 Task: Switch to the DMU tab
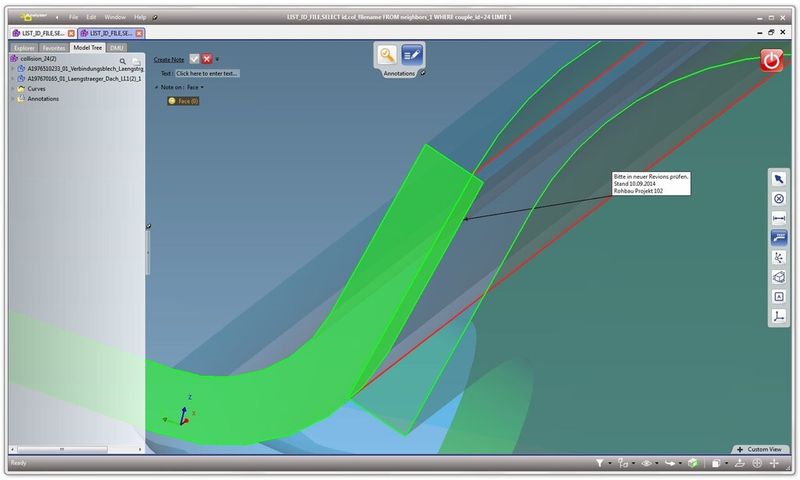tap(117, 48)
